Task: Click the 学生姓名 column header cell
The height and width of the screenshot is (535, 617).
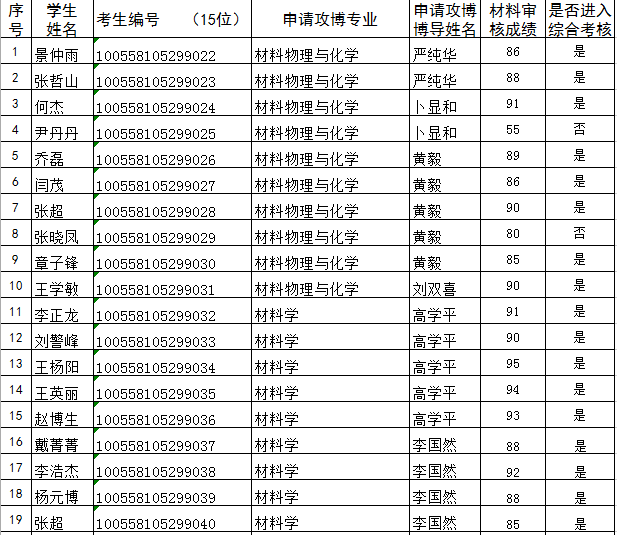Action: pos(62,19)
